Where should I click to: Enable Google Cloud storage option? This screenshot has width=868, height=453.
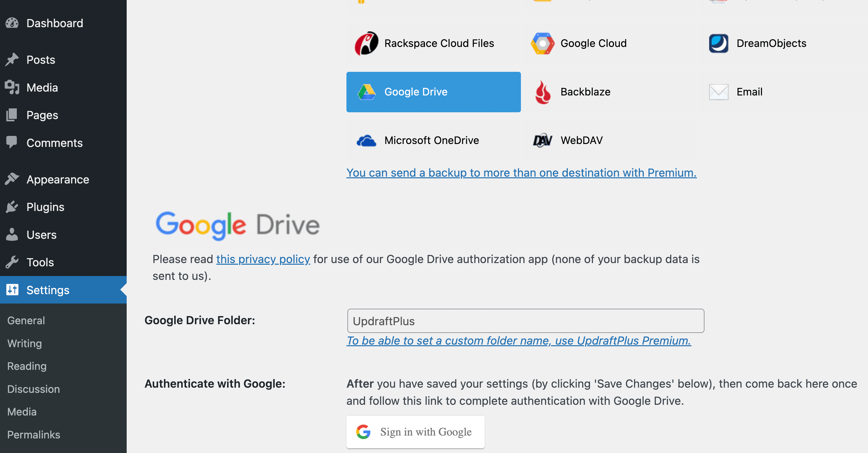tap(543, 43)
